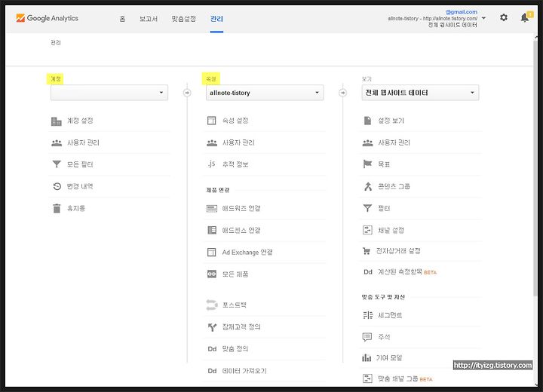This screenshot has width=543, height=392.
Task: Click the 설정 보기 document icon
Action: (x=367, y=120)
